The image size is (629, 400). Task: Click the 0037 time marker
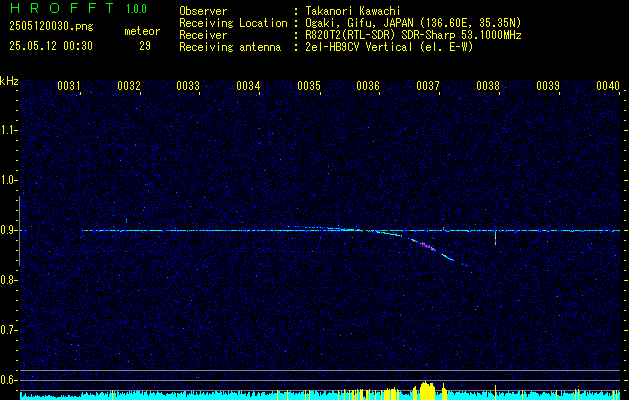click(x=428, y=85)
